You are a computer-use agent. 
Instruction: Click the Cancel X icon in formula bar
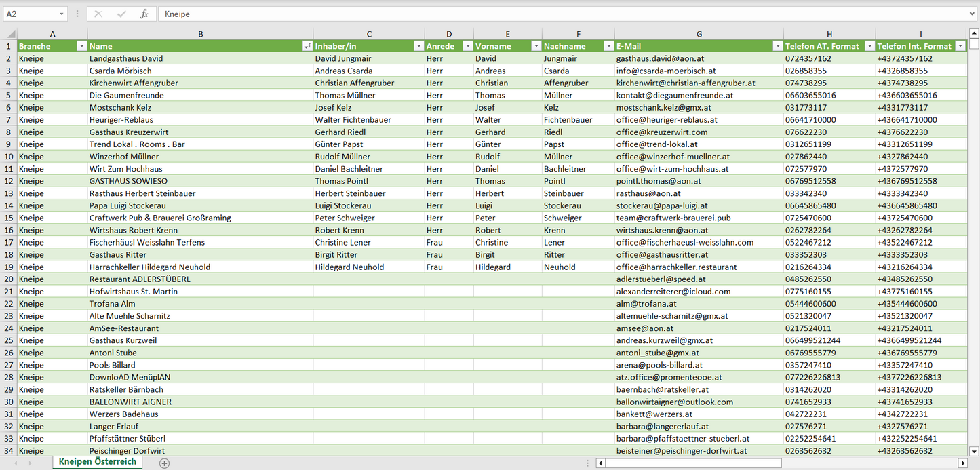coord(98,14)
